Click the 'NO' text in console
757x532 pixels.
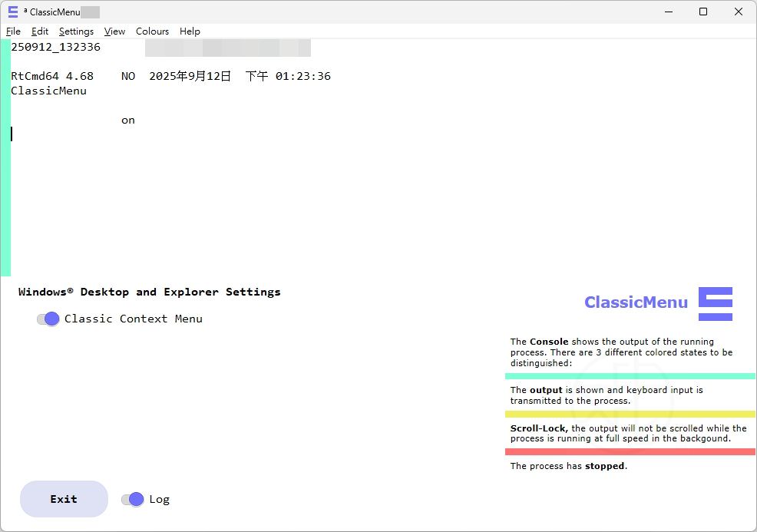coord(128,76)
